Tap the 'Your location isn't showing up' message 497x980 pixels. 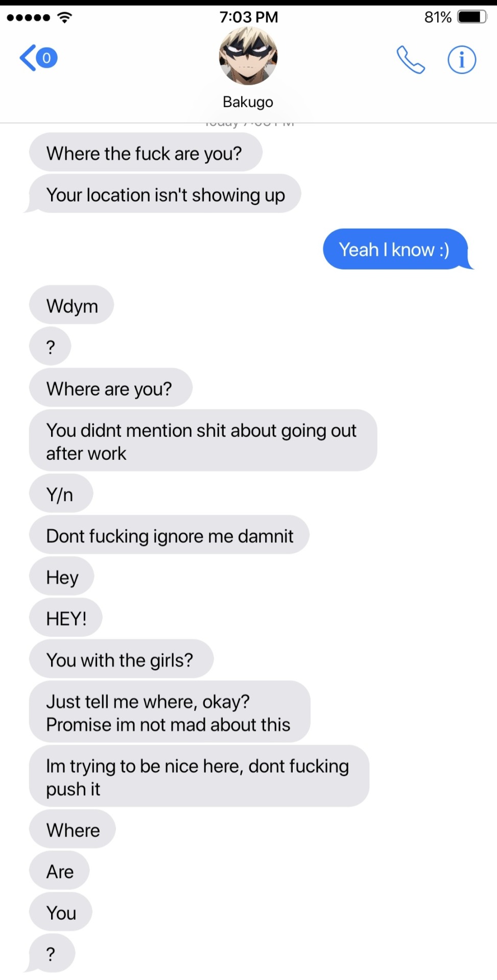tap(165, 194)
